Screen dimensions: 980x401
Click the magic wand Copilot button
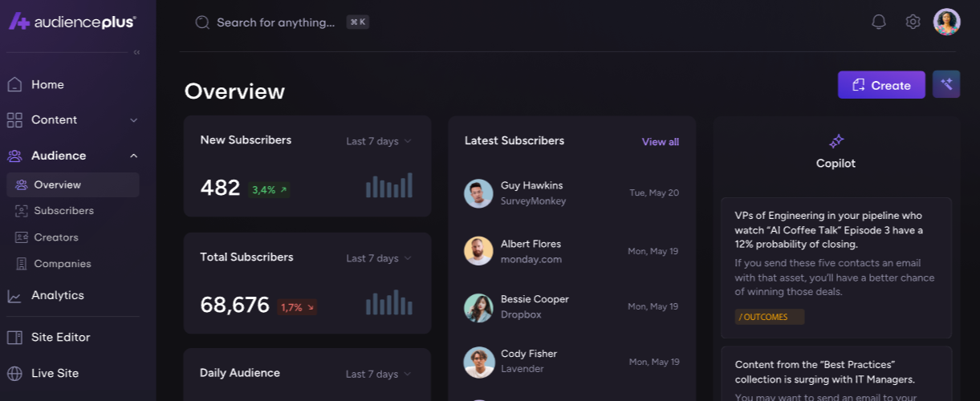[946, 84]
